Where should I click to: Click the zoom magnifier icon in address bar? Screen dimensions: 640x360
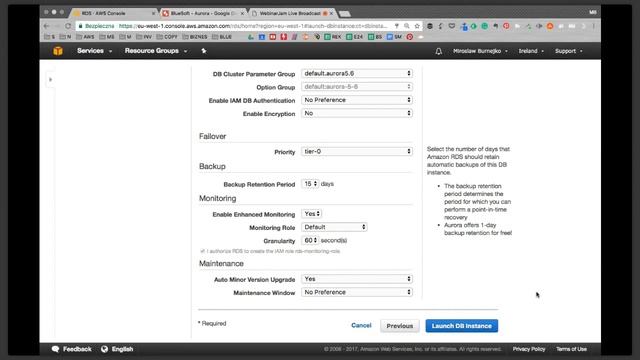click(407, 26)
